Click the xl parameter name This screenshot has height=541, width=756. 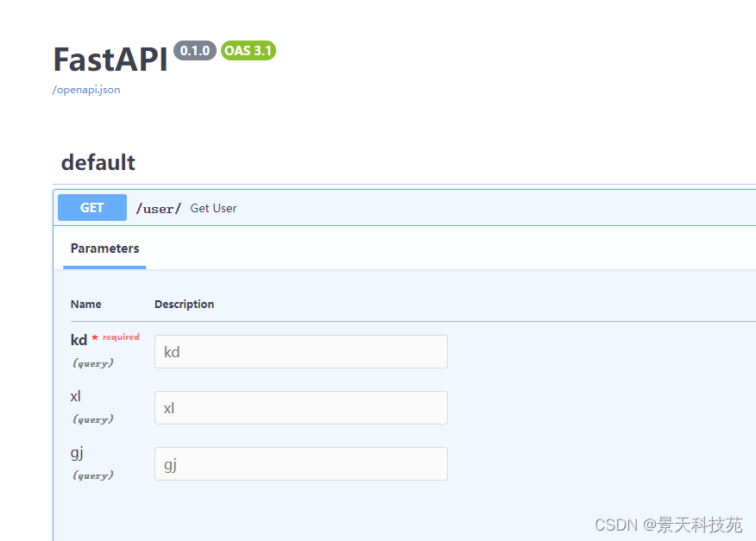pos(76,396)
